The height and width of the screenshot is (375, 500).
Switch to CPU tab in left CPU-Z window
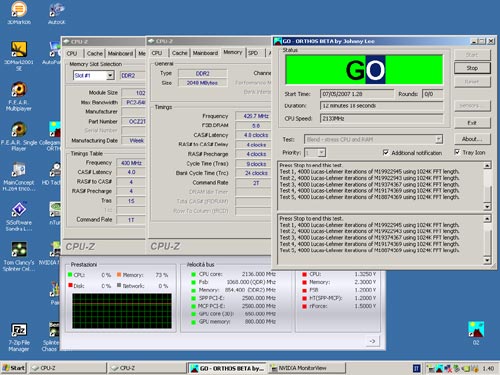(72, 53)
